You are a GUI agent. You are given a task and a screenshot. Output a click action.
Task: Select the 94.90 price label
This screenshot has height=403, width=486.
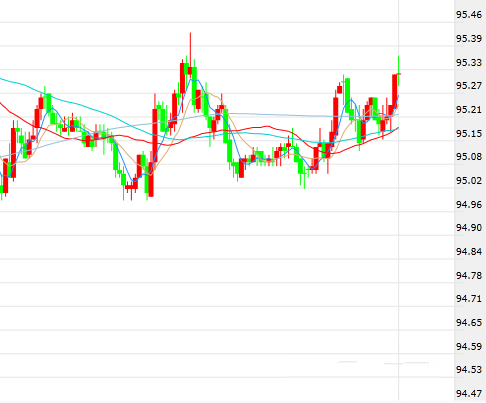(469, 228)
